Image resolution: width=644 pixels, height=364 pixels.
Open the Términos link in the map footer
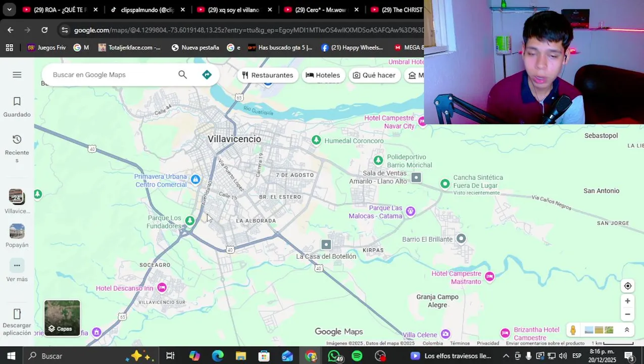point(459,343)
